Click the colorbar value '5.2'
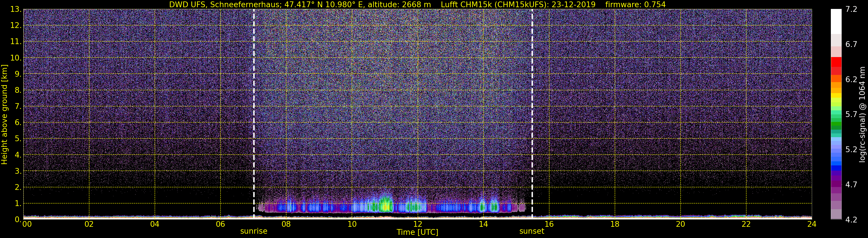The image size is (868, 238). pos(851,150)
